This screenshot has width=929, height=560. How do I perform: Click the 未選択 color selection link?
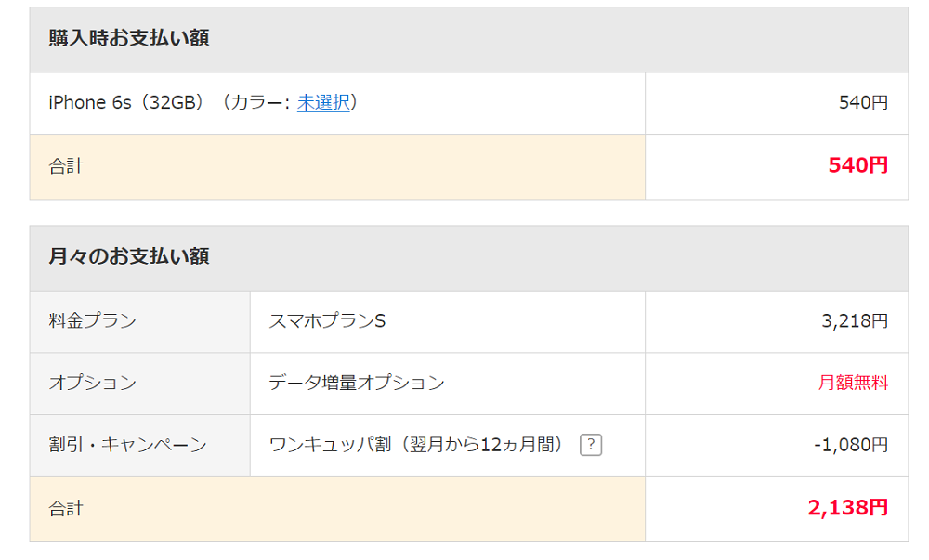pos(323,103)
